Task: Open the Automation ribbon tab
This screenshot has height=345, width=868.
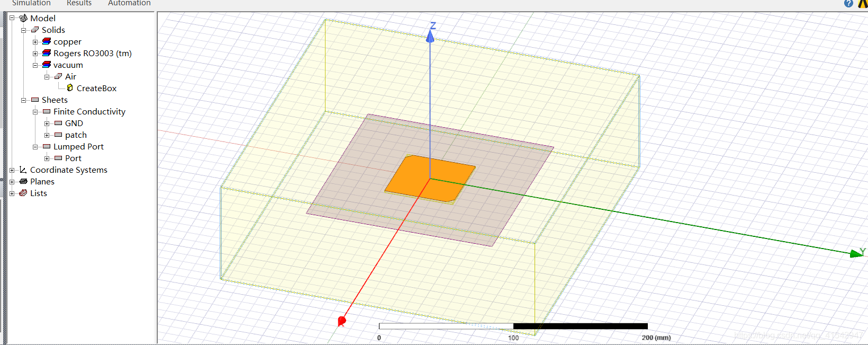Action: coord(129,3)
